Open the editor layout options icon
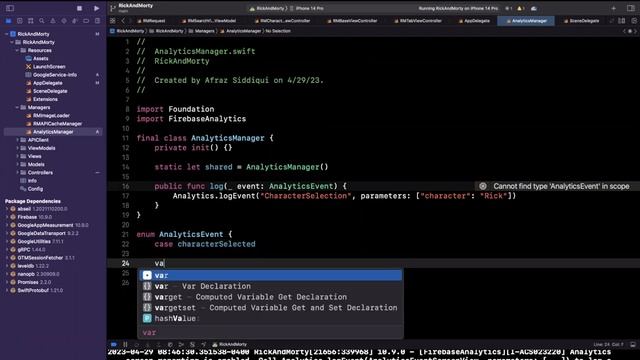 pyautogui.click(x=622, y=21)
